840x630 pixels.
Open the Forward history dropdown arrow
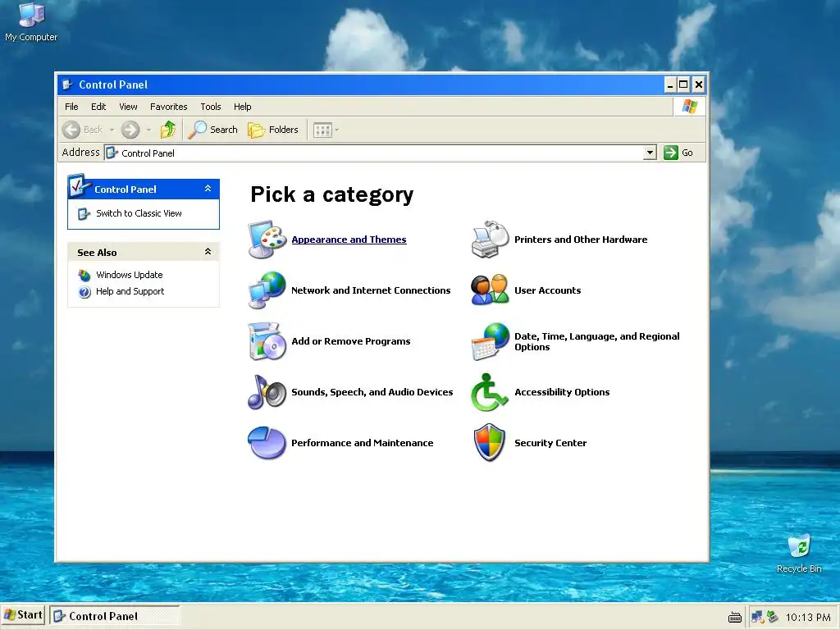148,130
